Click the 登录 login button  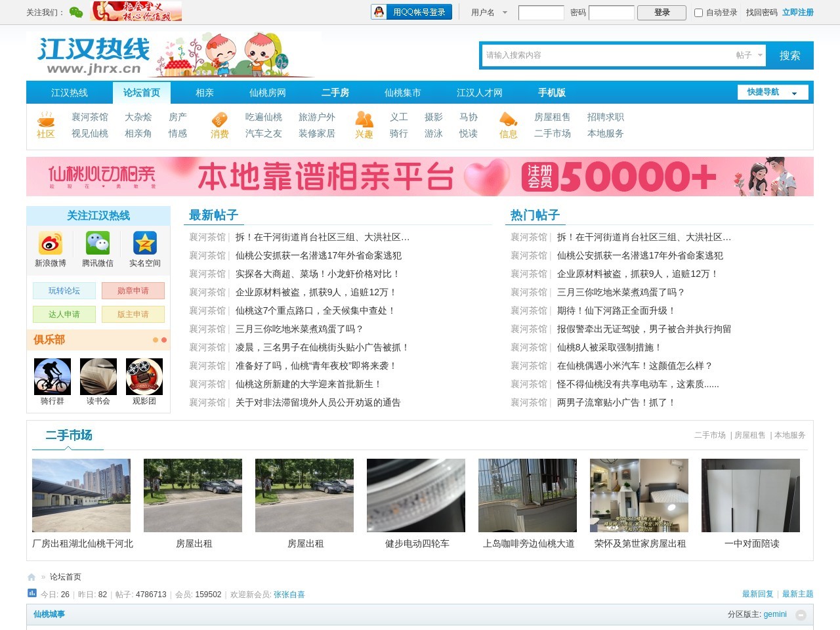click(661, 12)
